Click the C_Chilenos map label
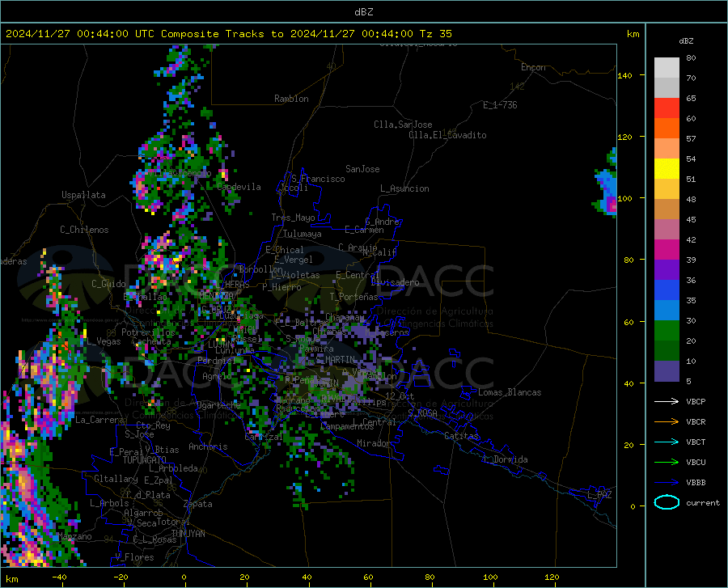728x588 pixels. (84, 230)
